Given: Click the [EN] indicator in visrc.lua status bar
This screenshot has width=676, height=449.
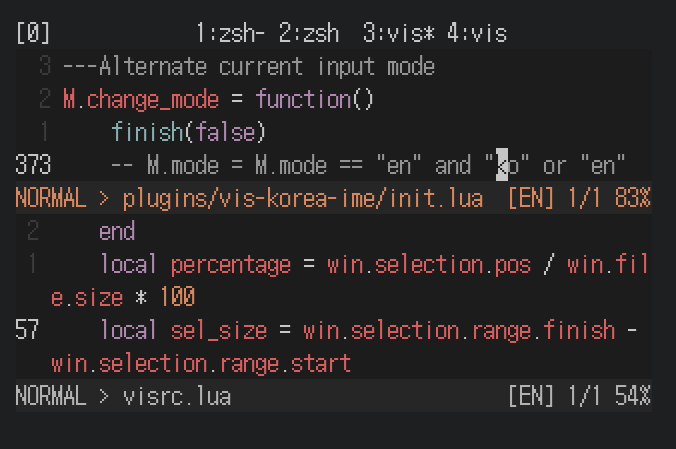Looking at the screenshot, I should 531,396.
